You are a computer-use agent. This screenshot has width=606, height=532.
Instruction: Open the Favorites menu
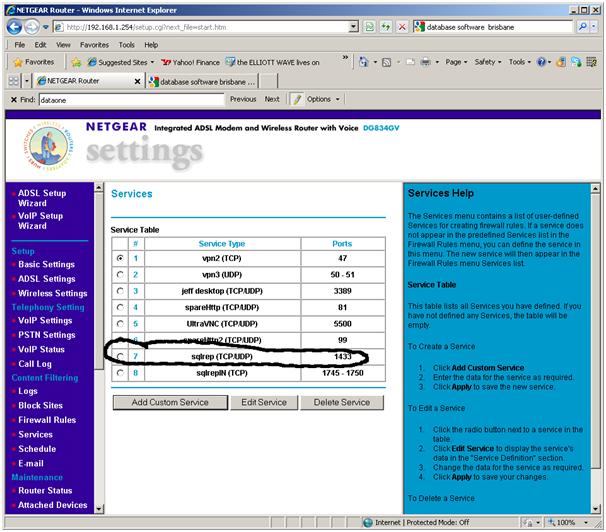94,45
